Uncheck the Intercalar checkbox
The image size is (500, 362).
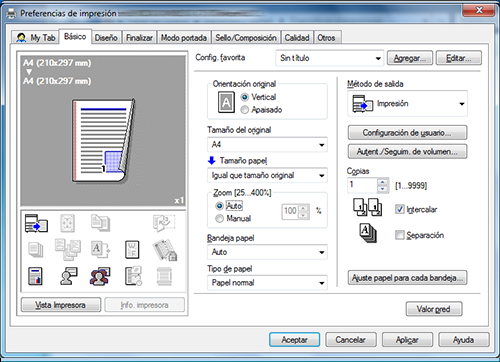click(400, 209)
